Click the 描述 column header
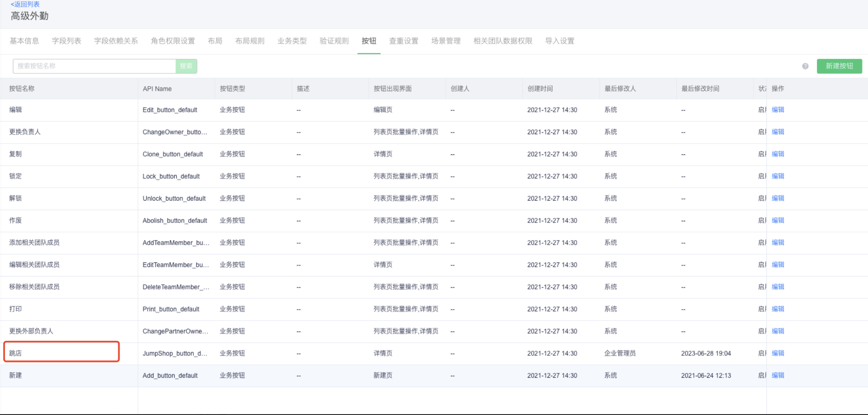 tap(303, 89)
